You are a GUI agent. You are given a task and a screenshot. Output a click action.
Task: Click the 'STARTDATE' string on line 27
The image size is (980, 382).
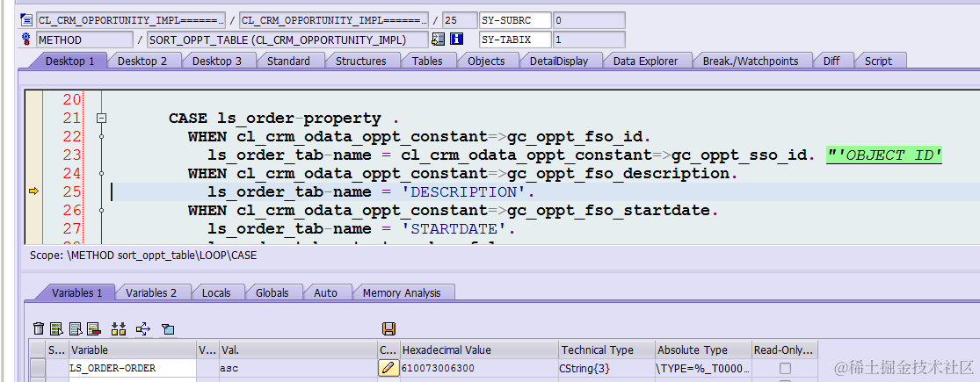coord(458,229)
